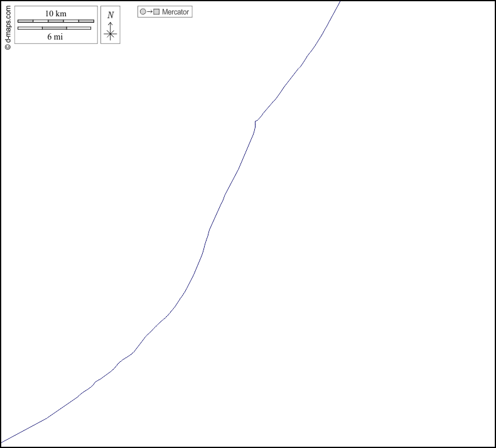Click the letter N above the compass
The width and height of the screenshot is (496, 448).
[111, 15]
